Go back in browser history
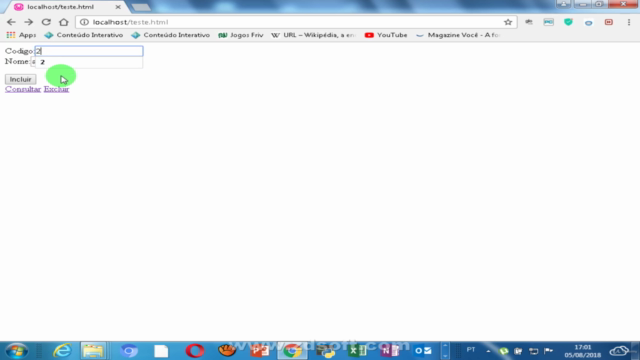Viewport: 640px width, 360px height. [11, 22]
